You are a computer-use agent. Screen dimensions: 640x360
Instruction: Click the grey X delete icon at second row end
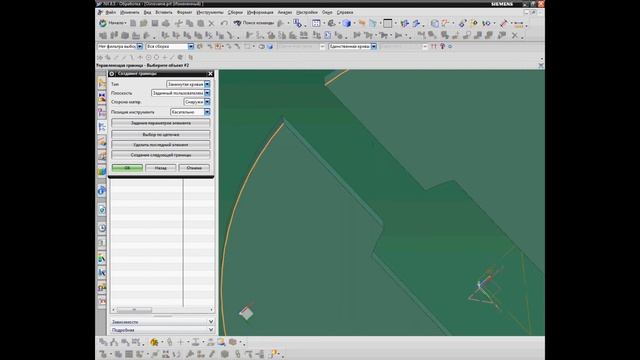point(515,36)
